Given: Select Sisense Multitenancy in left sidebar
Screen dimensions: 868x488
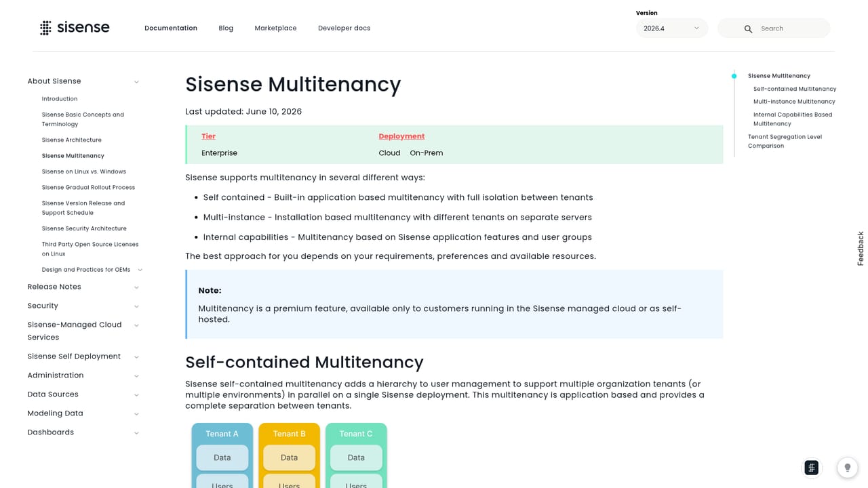Looking at the screenshot, I should click(73, 156).
